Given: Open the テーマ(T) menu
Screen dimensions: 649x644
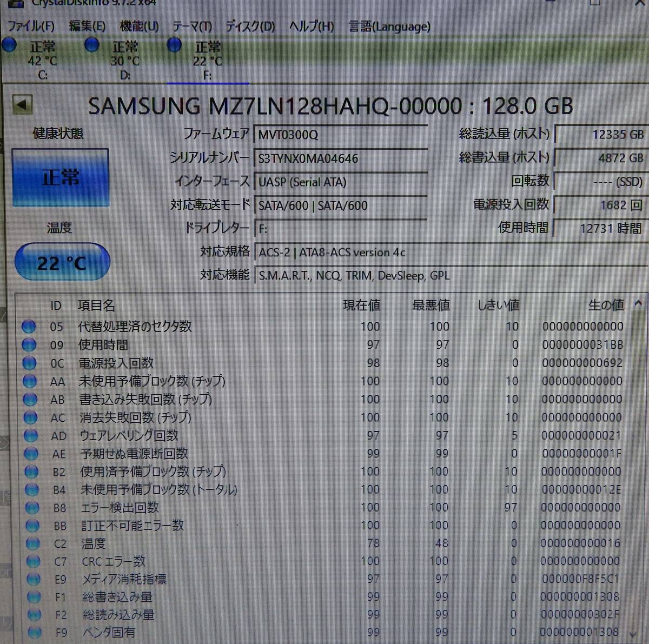Looking at the screenshot, I should point(192,26).
